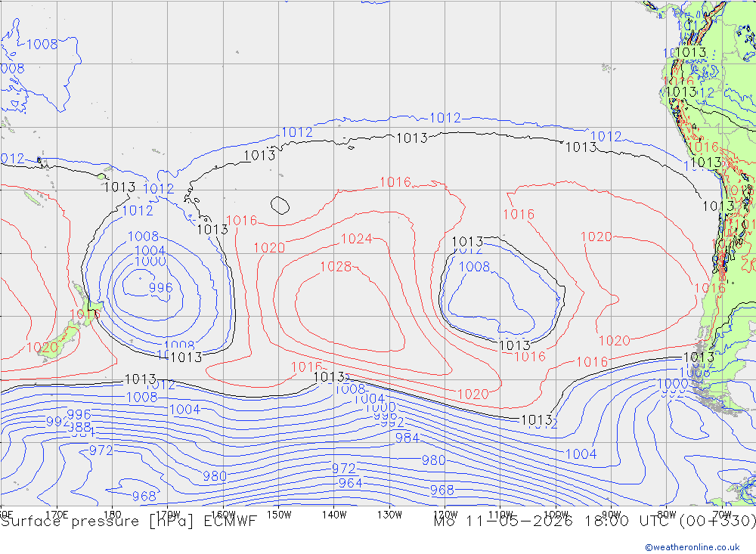Viewport: 756px width, 554px height.
Task: Click the 110W longitude label
Action: tap(500, 515)
